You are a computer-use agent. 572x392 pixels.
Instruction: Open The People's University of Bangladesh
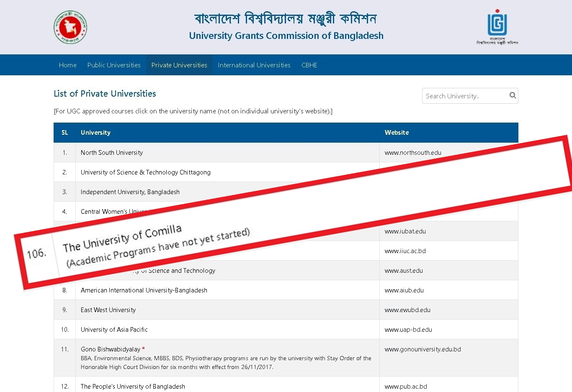pos(133,387)
